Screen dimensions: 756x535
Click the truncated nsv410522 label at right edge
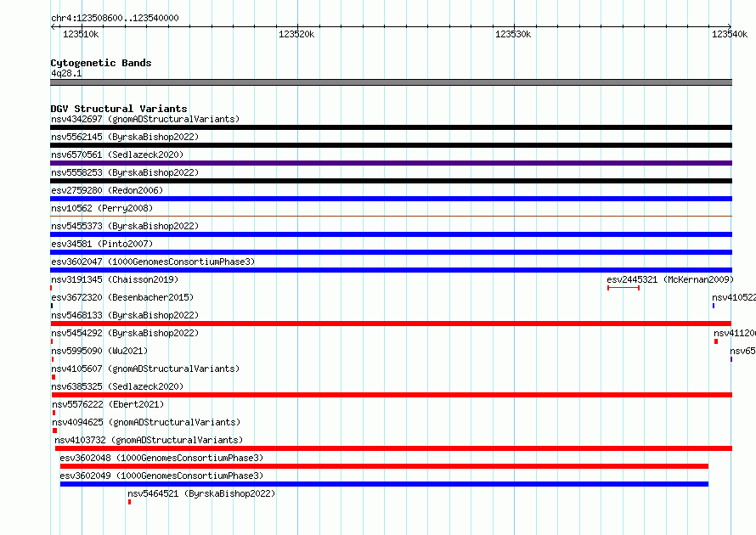(734, 297)
